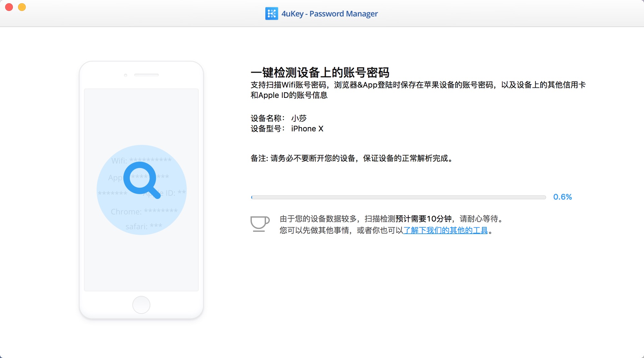Click the safari password line on phone
The width and height of the screenshot is (644, 358).
(x=144, y=226)
